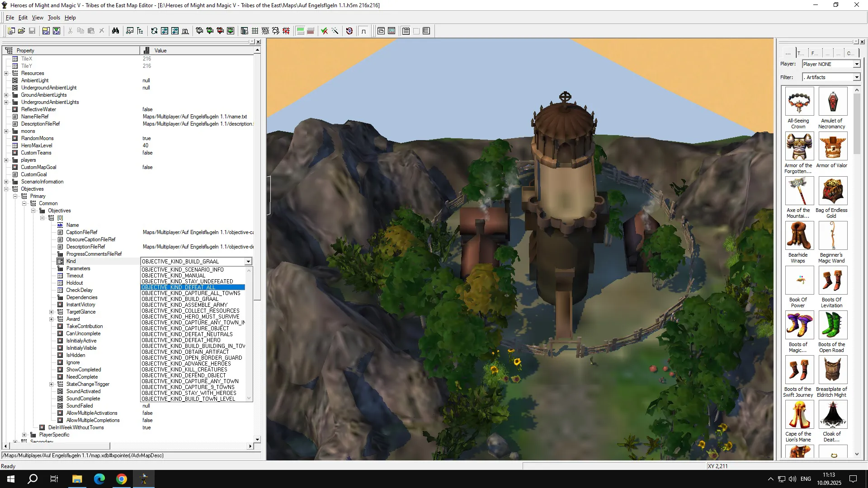
Task: Open Microsoft Edge from the taskbar
Action: click(99, 479)
